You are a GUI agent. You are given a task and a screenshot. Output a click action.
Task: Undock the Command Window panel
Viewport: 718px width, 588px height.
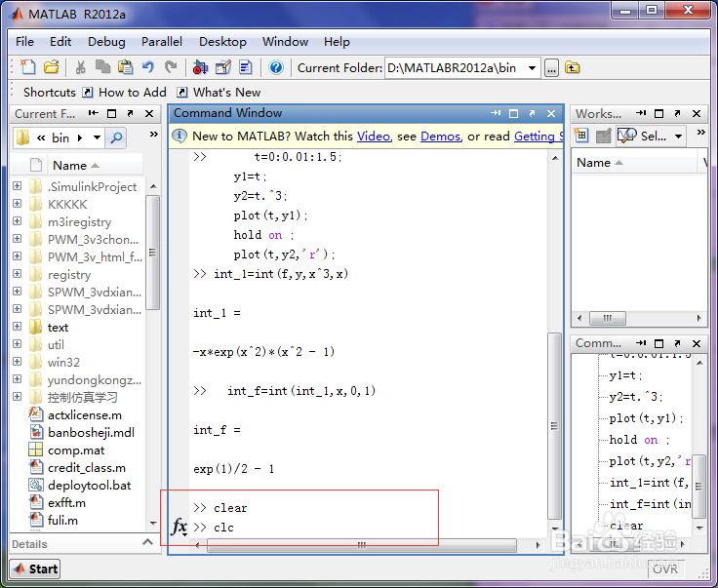532,113
